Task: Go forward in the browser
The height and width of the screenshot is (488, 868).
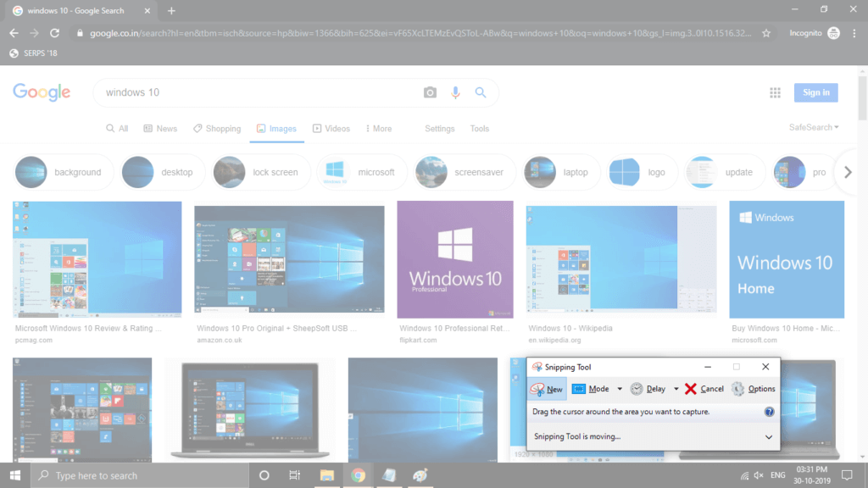Action: (x=34, y=33)
